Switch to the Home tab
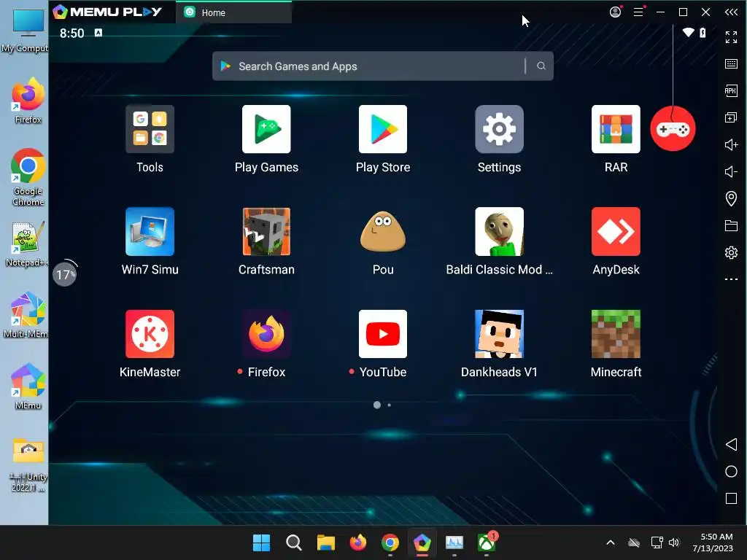Image resolution: width=747 pixels, height=560 pixels. 234,12
